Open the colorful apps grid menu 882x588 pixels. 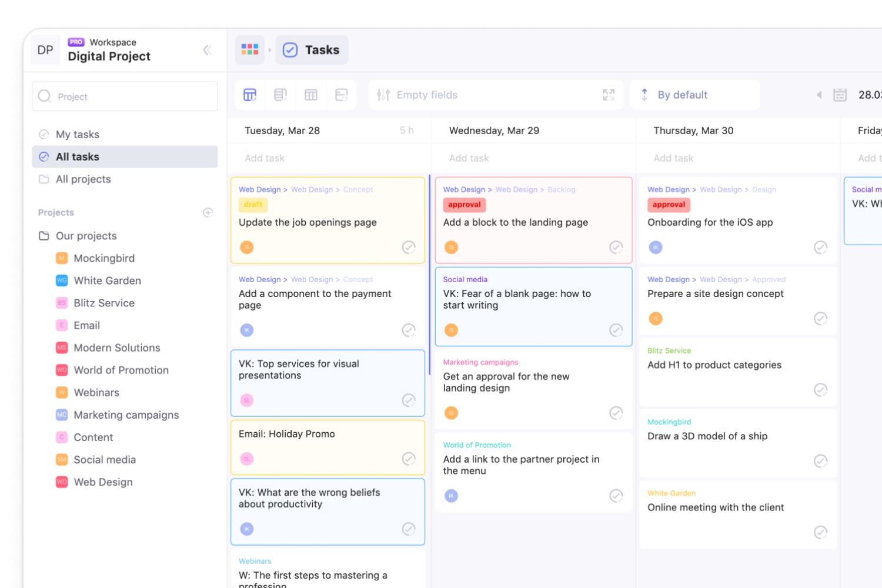coord(250,50)
